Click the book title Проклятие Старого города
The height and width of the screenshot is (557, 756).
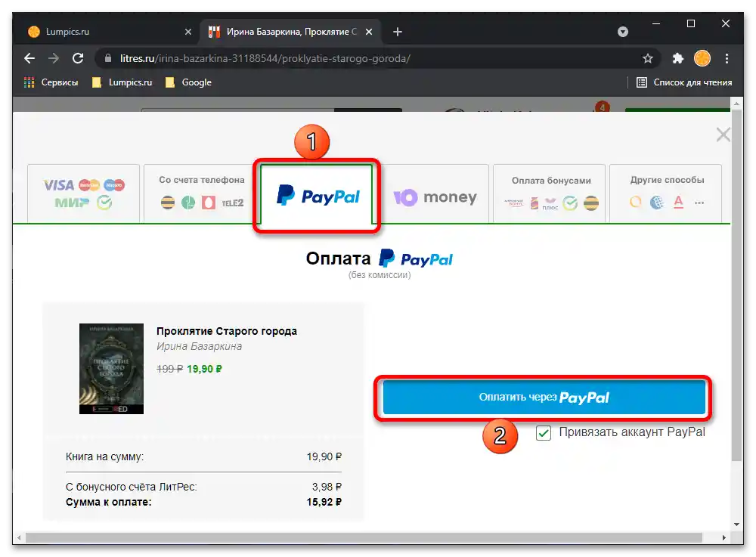(227, 331)
